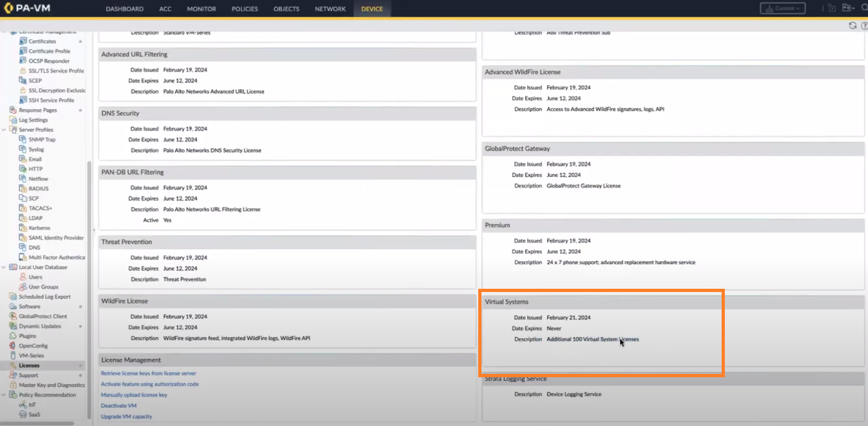The height and width of the screenshot is (426, 868).
Task: Click the Syslog server profile icon
Action: click(x=23, y=150)
